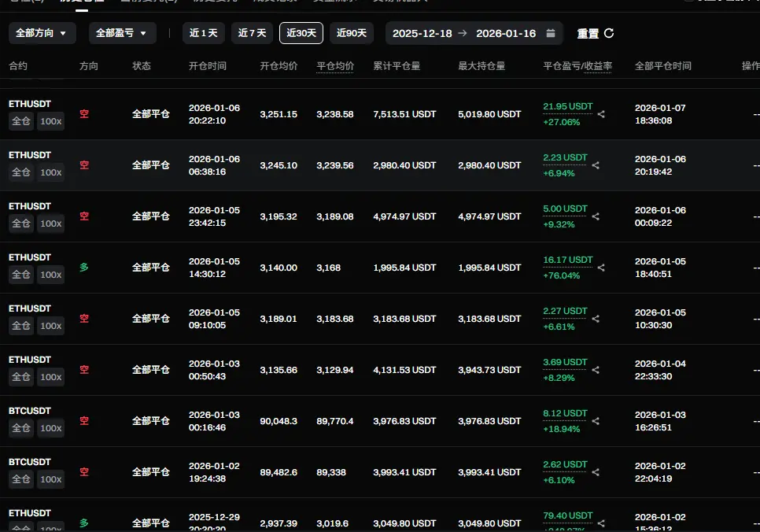The height and width of the screenshot is (532, 760).
Task: Click the +18.94% return rate value
Action: [561, 429]
